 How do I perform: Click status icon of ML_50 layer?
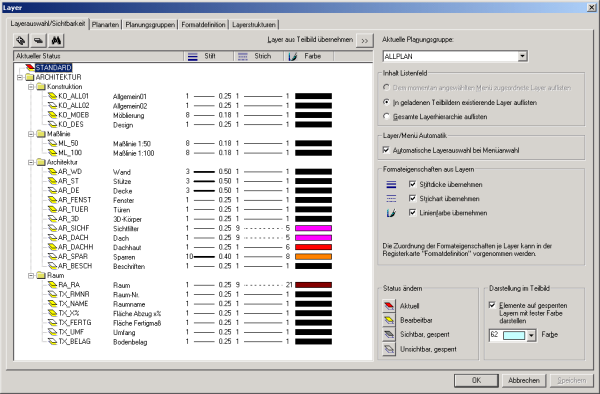(52, 143)
